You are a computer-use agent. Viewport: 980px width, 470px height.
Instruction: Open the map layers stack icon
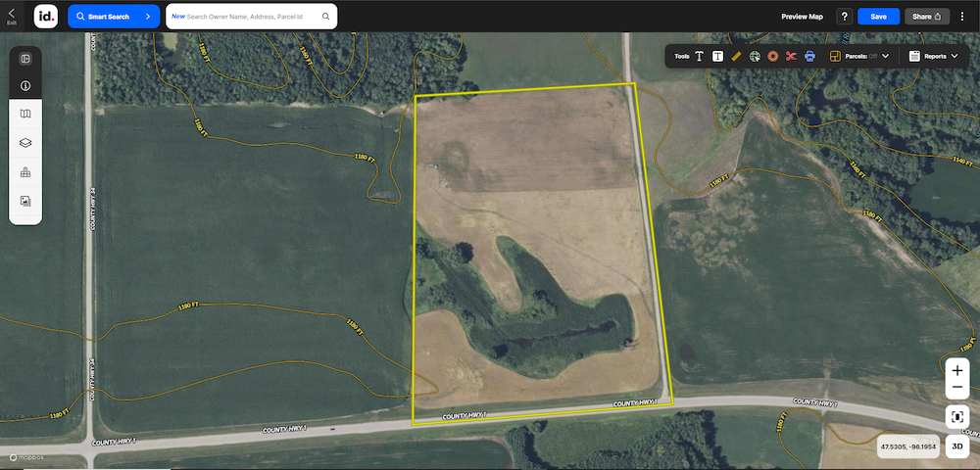[25, 143]
